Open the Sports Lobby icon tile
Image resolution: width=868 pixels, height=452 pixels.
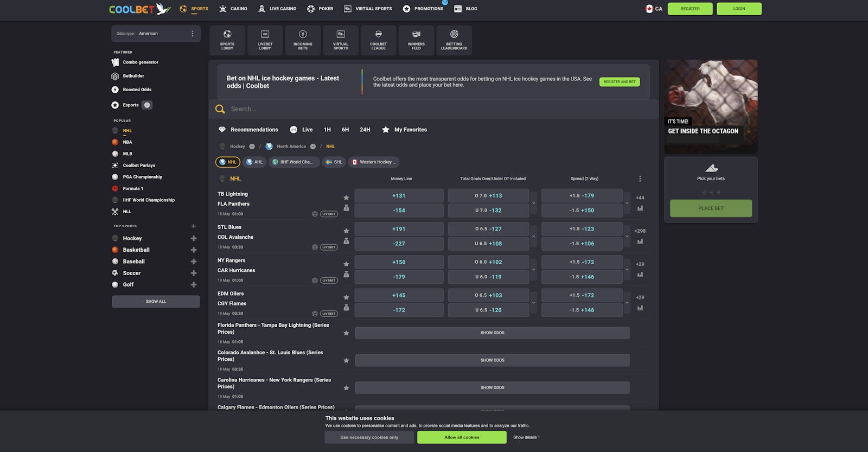pos(227,40)
